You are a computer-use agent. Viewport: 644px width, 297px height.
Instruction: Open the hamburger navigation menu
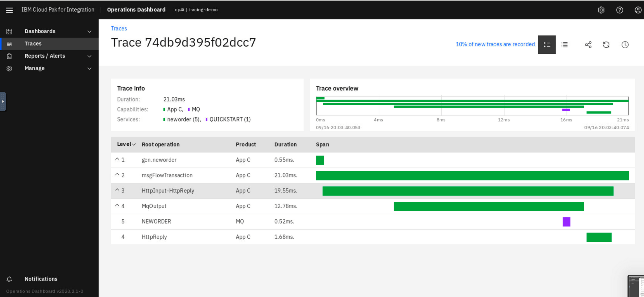tap(9, 10)
